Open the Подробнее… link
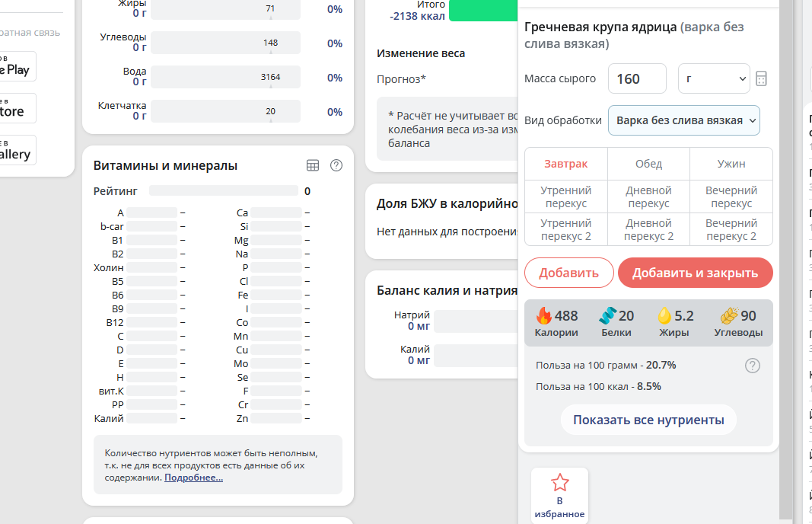Viewport: 812px width, 524px height. (x=194, y=478)
